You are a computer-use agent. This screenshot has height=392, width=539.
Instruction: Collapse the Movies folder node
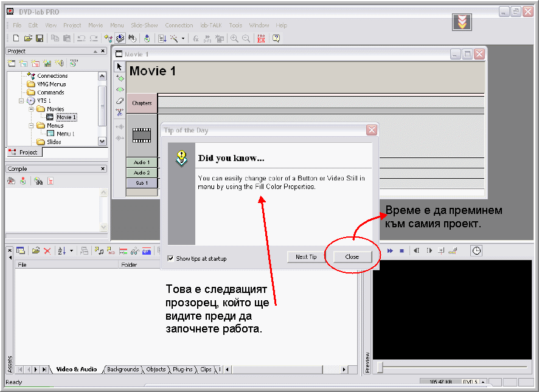[31, 109]
